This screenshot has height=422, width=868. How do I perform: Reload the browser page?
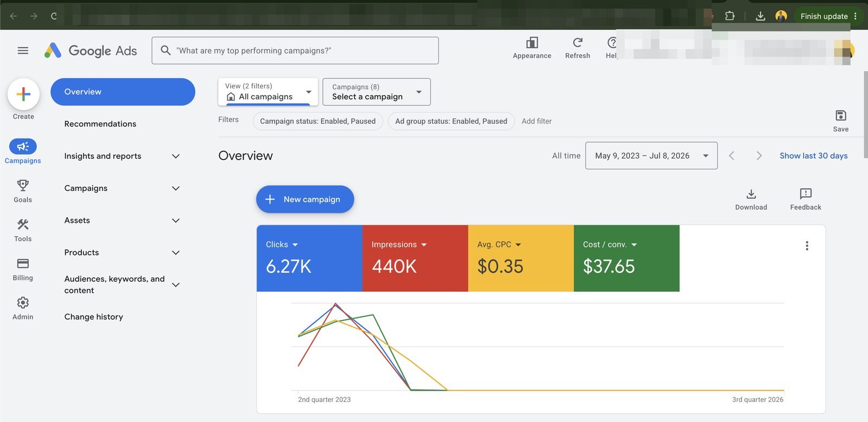click(54, 16)
